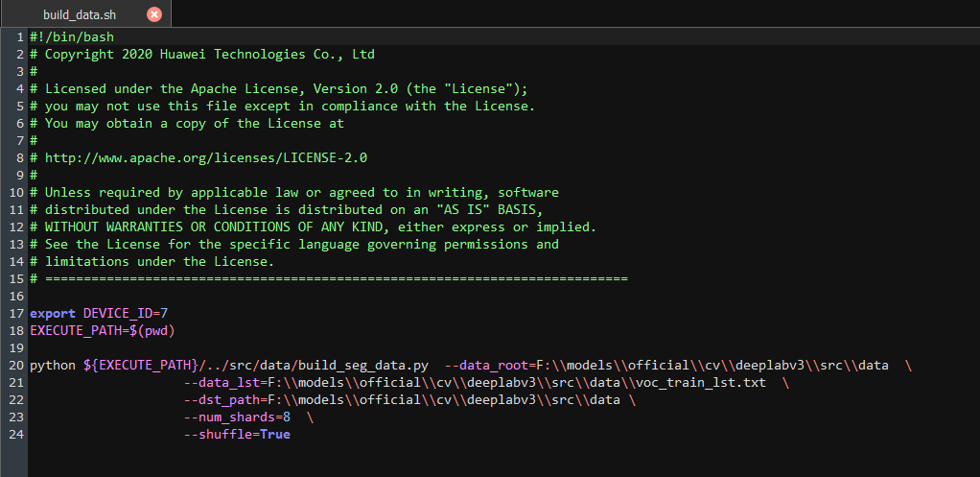Click the EXECUTE_PATH=$(pwd) assignment
Image resolution: width=980 pixels, height=477 pixels.
click(103, 330)
